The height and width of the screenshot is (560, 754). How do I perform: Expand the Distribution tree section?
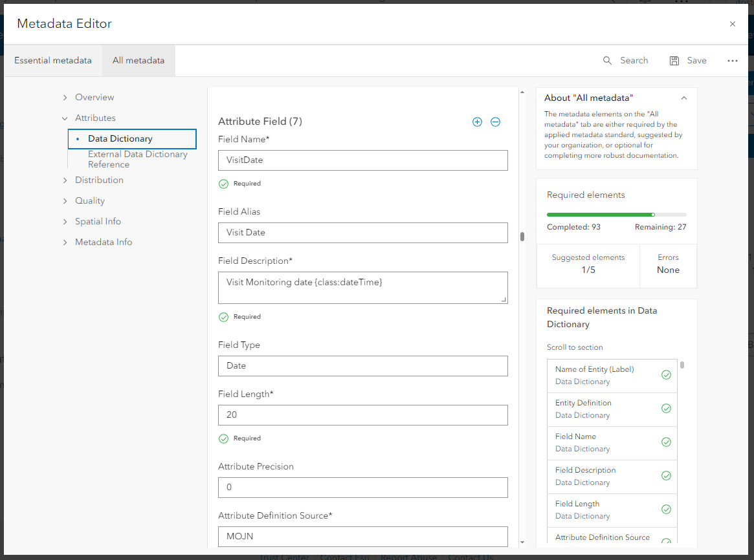[65, 180]
